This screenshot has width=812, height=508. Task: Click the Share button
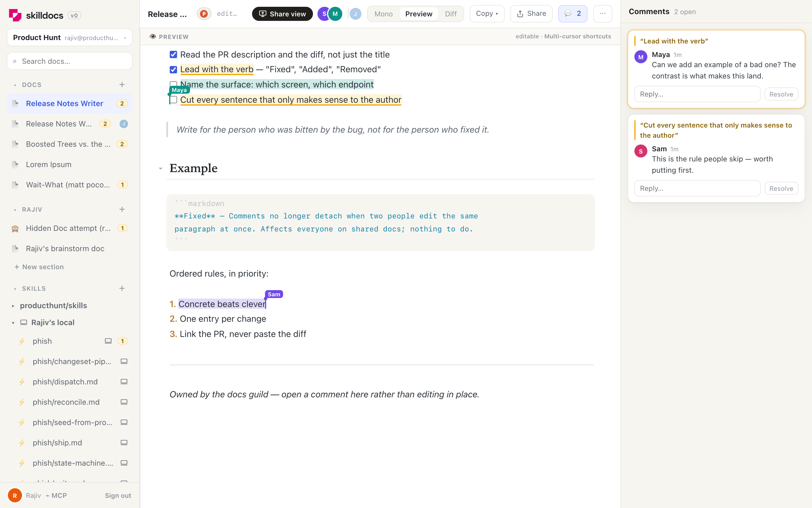pos(531,14)
